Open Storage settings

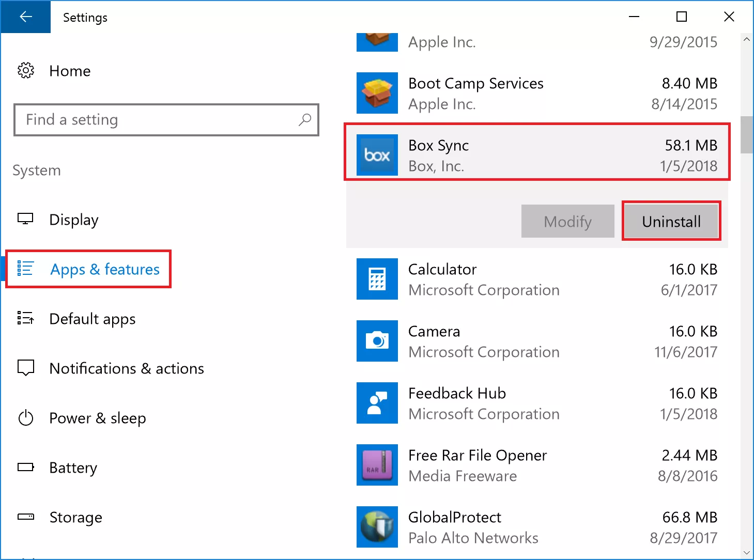76,517
